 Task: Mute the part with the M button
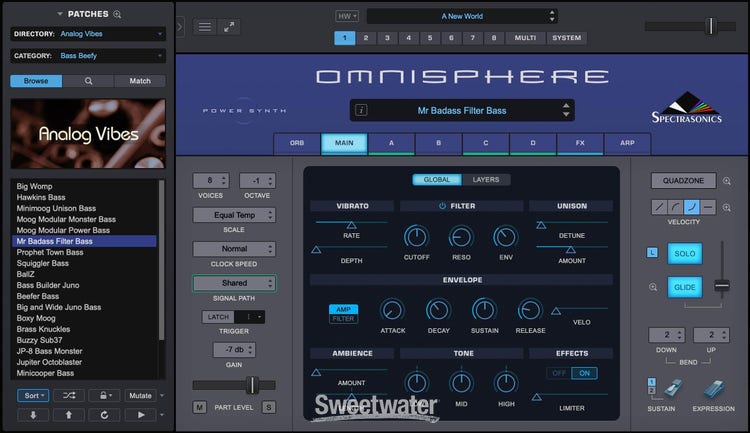(x=200, y=407)
